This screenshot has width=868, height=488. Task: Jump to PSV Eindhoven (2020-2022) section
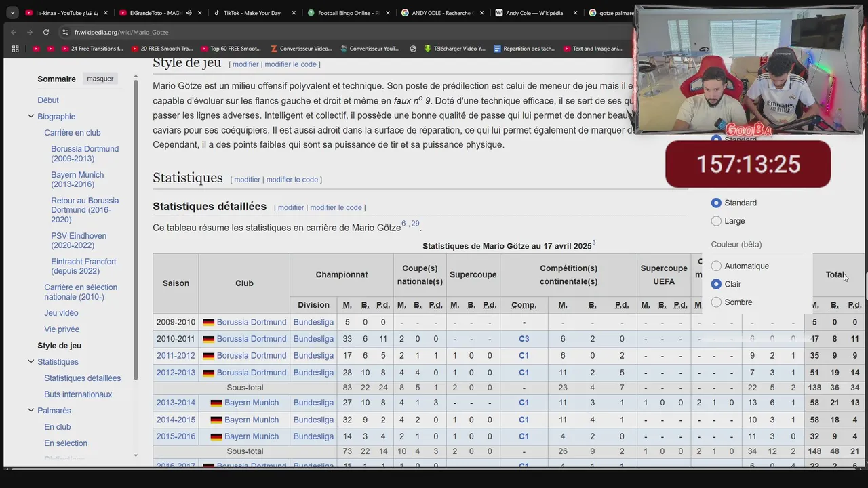tap(79, 241)
